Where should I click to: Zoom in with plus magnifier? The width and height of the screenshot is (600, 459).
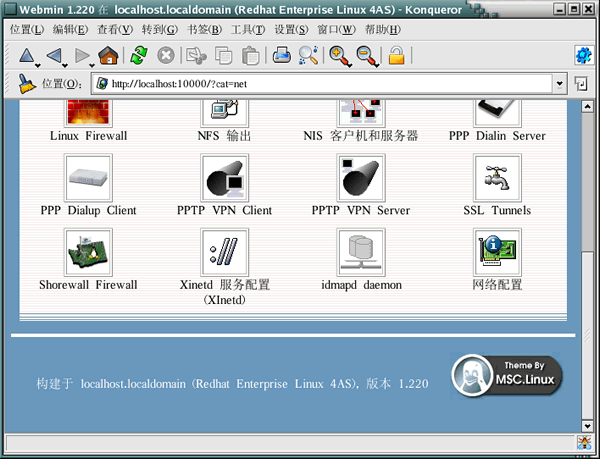coord(338,56)
